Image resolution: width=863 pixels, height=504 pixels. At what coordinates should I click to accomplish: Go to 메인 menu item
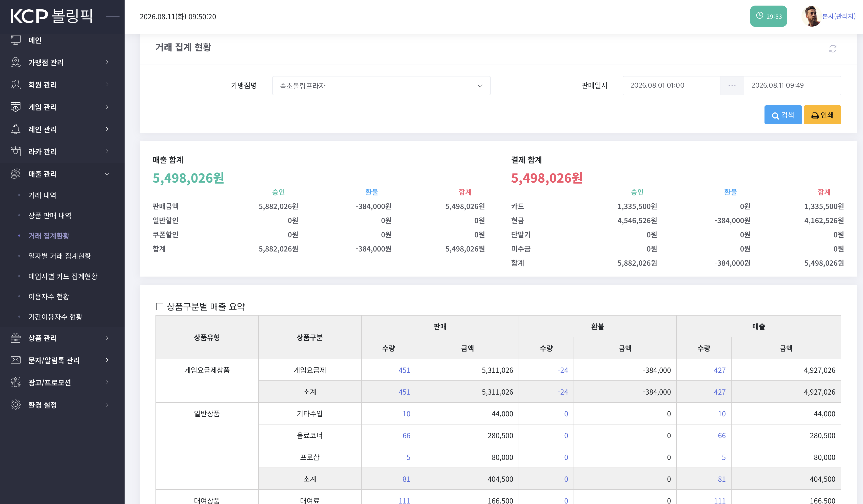[x=35, y=40]
